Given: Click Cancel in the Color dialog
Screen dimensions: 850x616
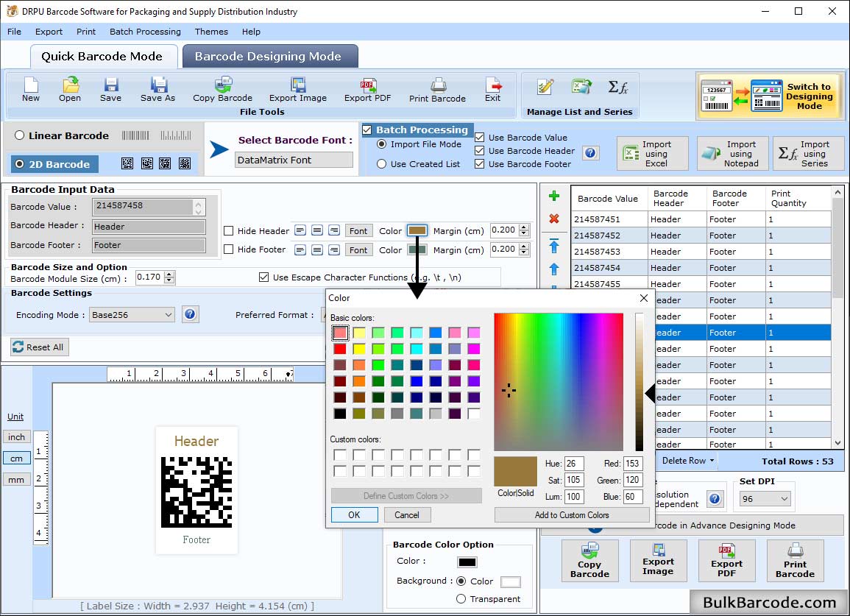Looking at the screenshot, I should [406, 514].
